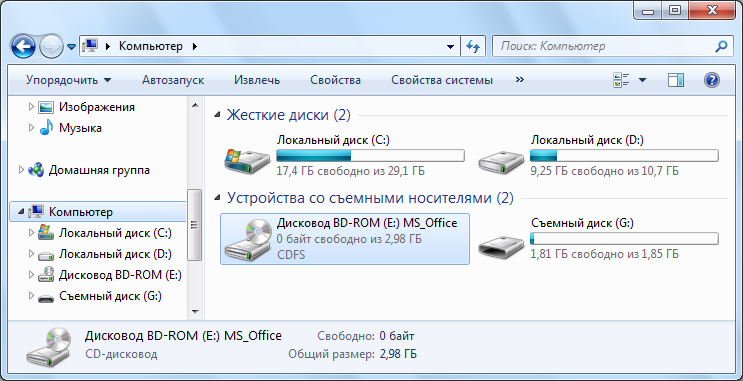Select the Removable Disk (G:) drive icon
Screen dimensions: 743x381
pyautogui.click(x=500, y=246)
